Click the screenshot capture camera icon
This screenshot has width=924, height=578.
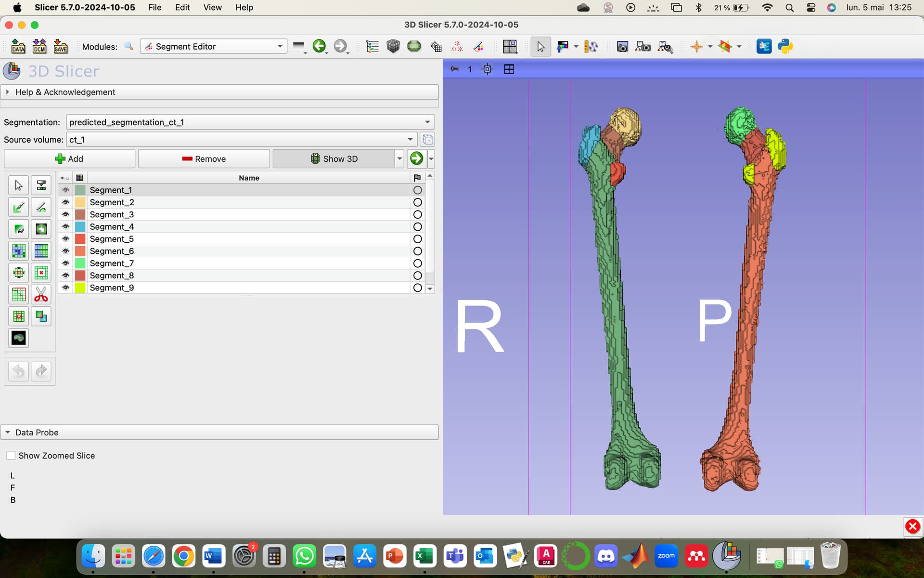click(622, 47)
